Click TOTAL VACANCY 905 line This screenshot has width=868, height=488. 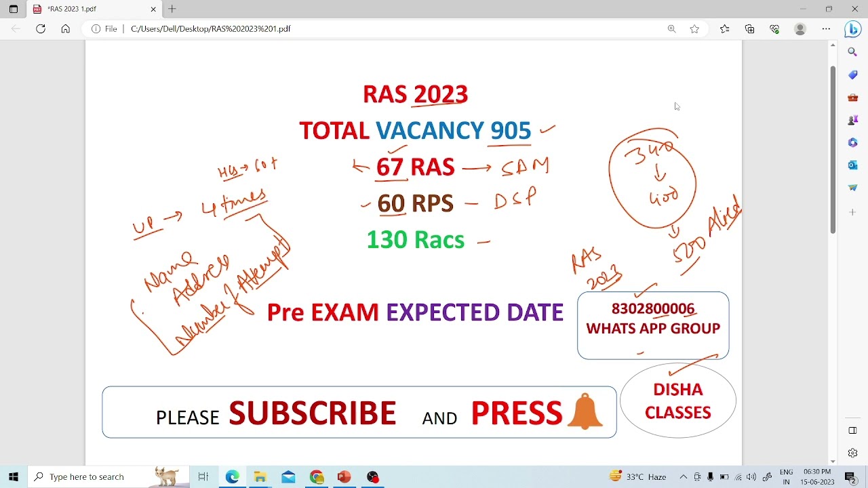(x=415, y=131)
